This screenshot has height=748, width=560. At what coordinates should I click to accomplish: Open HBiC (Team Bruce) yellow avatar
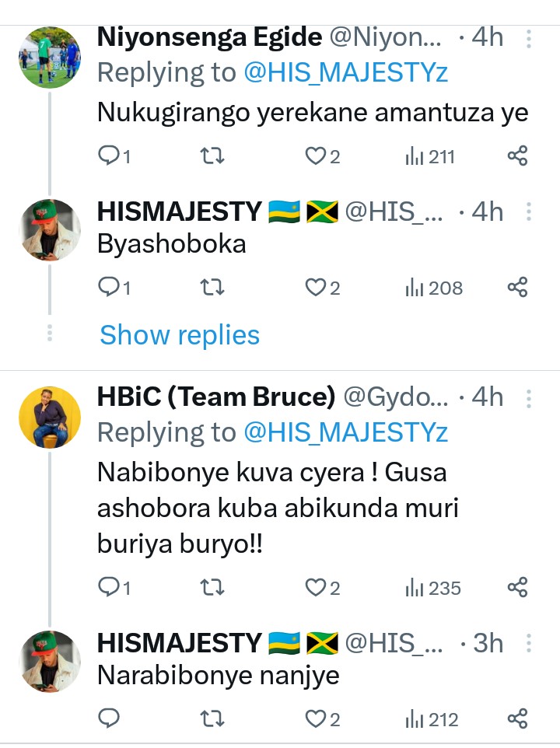coord(50,418)
